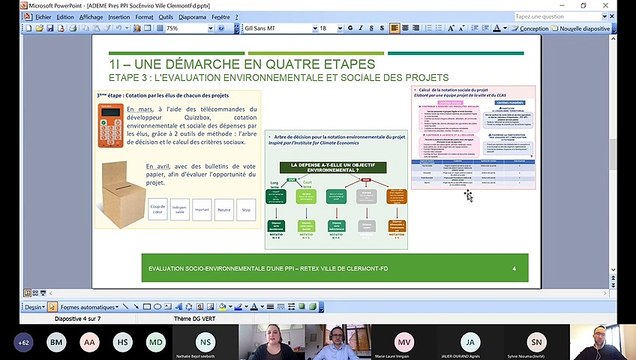
Task: Decrease the paragraph indent level
Action: coord(475,28)
